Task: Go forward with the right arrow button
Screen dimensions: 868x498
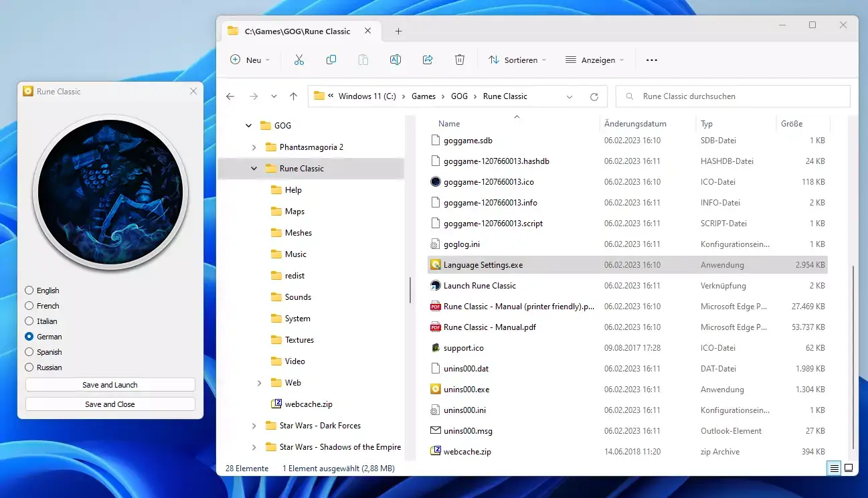Action: [254, 96]
